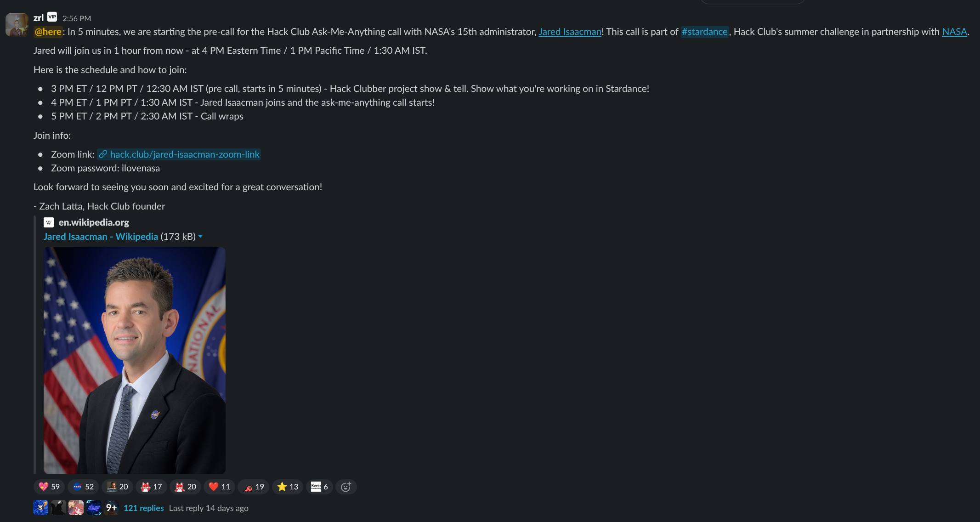Viewport: 980px width, 522px height.
Task: Click the 9+ thread participants avatar
Action: coord(111,508)
